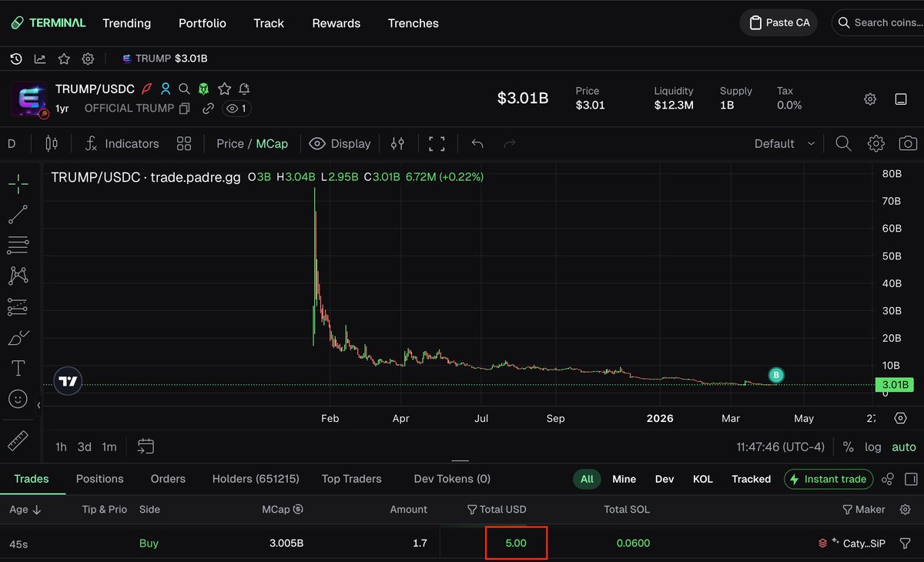924x562 pixels.
Task: Redo the chart action
Action: click(x=509, y=143)
